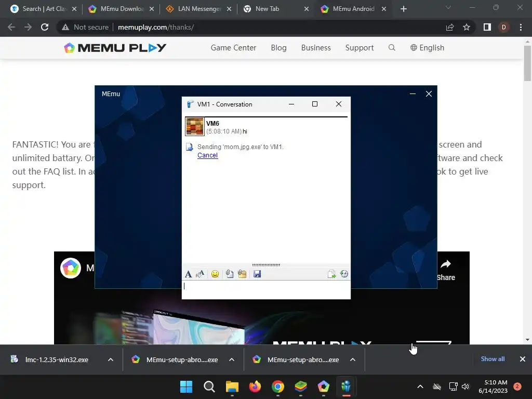The image size is (532, 399).
Task: Click into the message input box
Action: pyautogui.click(x=266, y=290)
